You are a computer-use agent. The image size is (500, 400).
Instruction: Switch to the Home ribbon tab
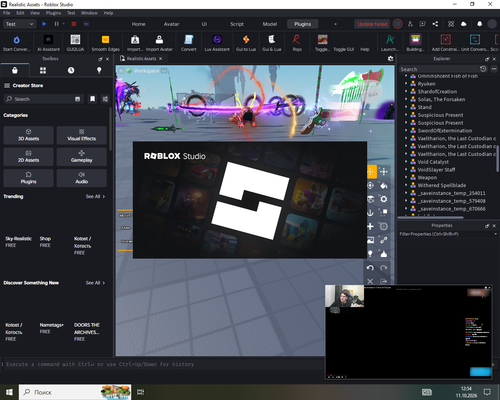(138, 24)
